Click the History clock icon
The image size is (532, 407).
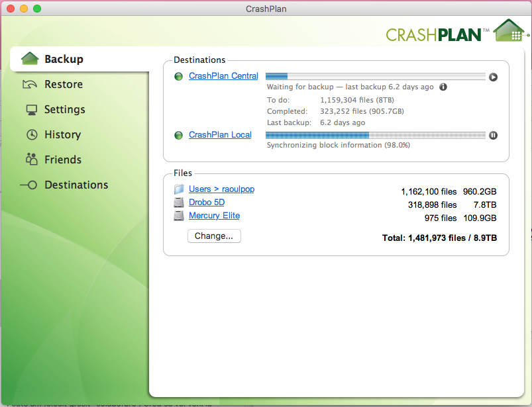31,134
